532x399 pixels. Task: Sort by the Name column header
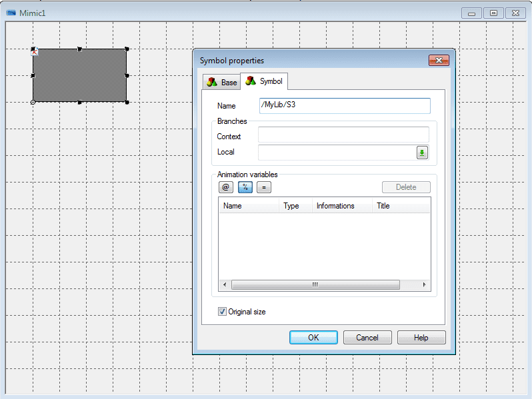click(248, 206)
